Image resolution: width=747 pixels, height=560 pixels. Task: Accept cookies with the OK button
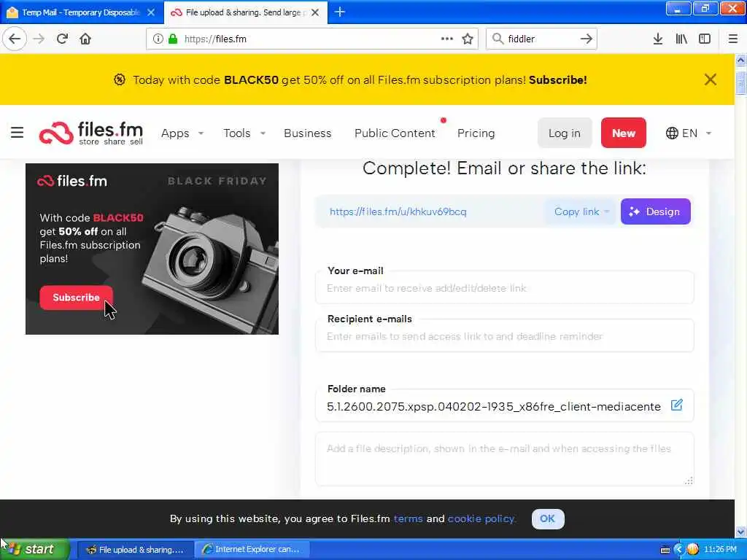[x=547, y=518]
